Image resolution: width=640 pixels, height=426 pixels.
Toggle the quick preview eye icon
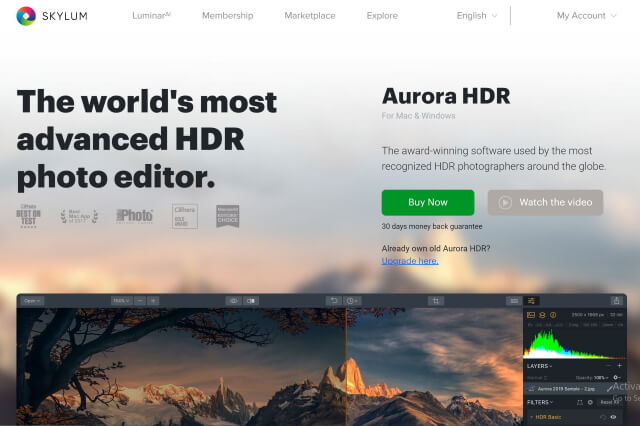pos(234,301)
